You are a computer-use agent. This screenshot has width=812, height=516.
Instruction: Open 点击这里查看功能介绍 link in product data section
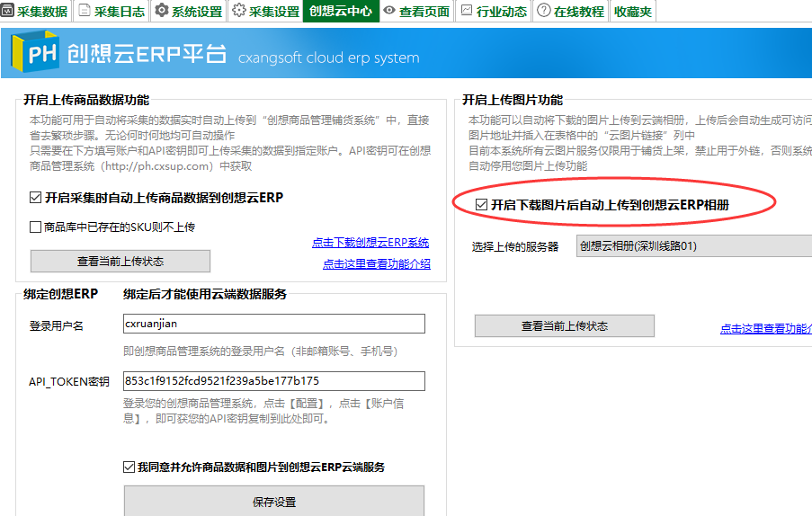pos(377,264)
